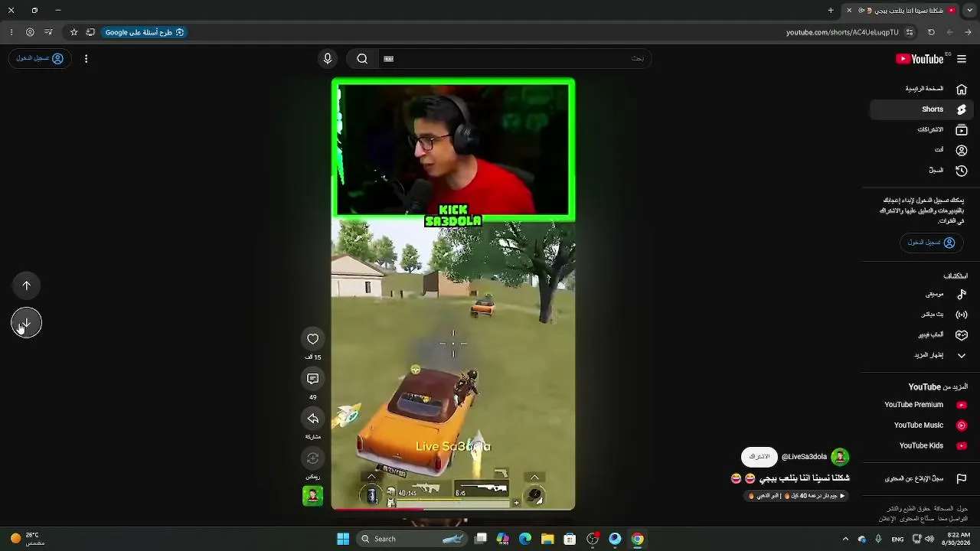
Task: Open YouTube Premium link
Action: coord(922,405)
